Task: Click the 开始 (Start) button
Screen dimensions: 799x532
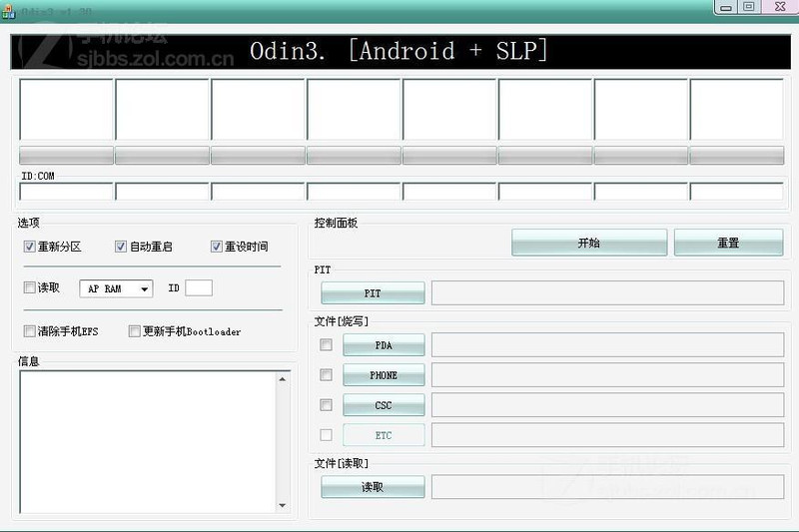Action: (588, 243)
